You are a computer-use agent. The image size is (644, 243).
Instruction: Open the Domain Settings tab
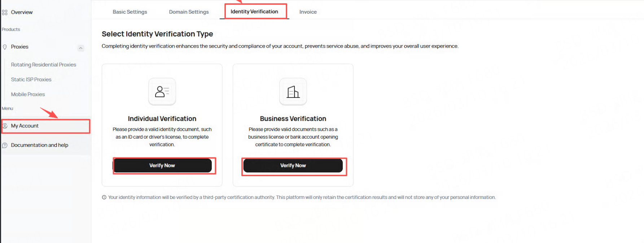[189, 12]
